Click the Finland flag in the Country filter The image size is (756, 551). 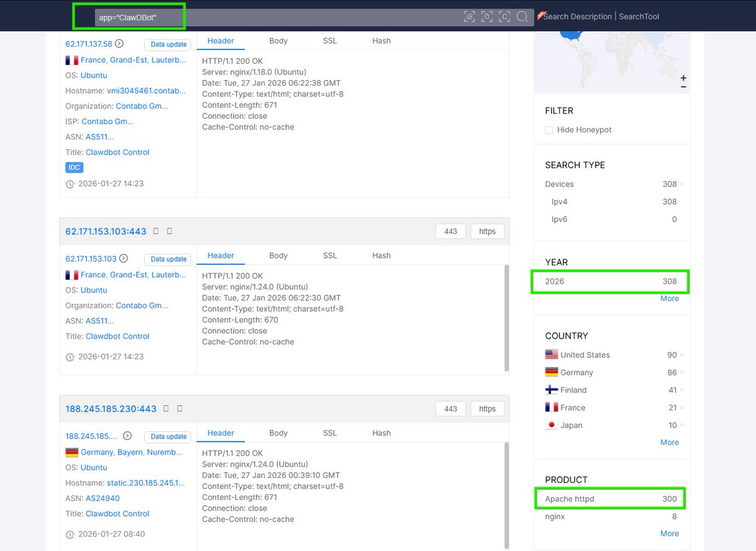552,390
